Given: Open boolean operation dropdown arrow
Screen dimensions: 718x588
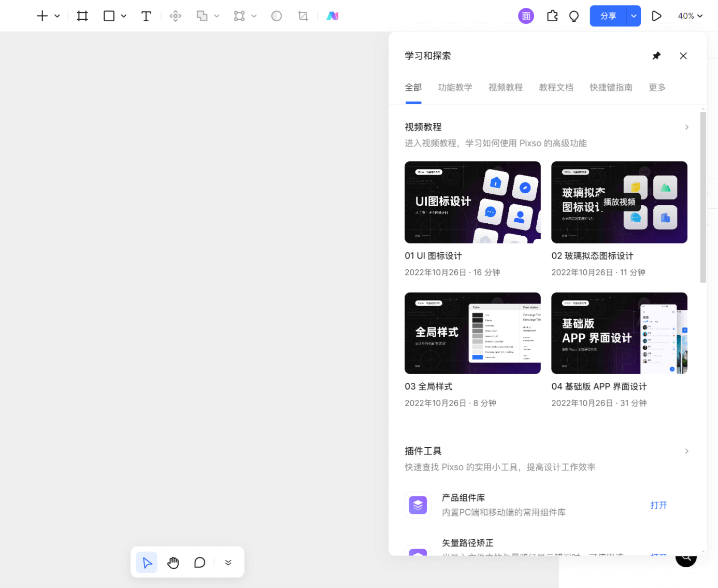Looking at the screenshot, I should pos(217,16).
